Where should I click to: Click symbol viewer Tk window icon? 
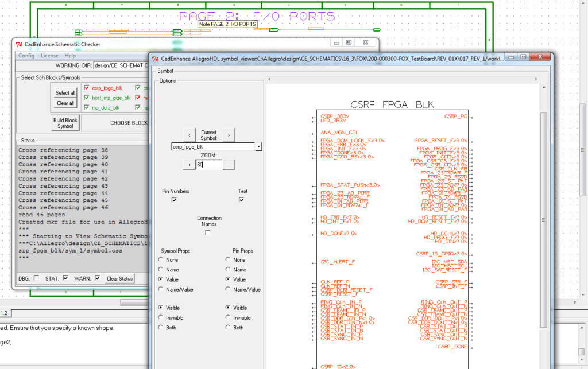pos(155,59)
